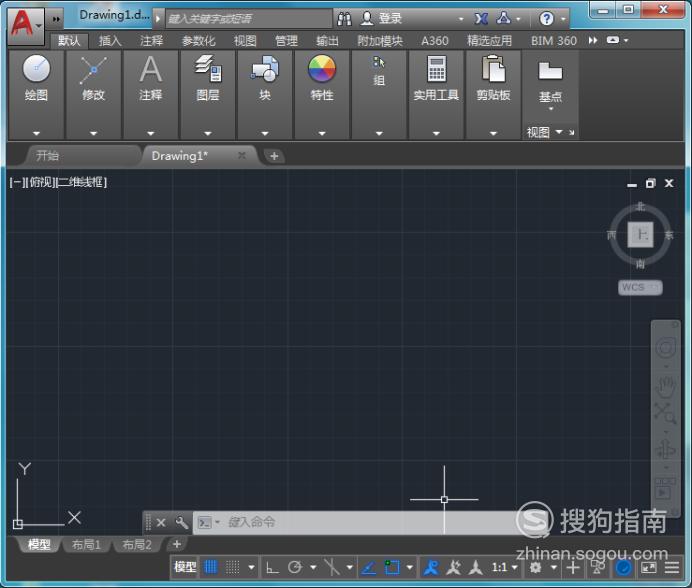
Task: Toggle object snap tracking in status bar
Action: pyautogui.click(x=369, y=567)
